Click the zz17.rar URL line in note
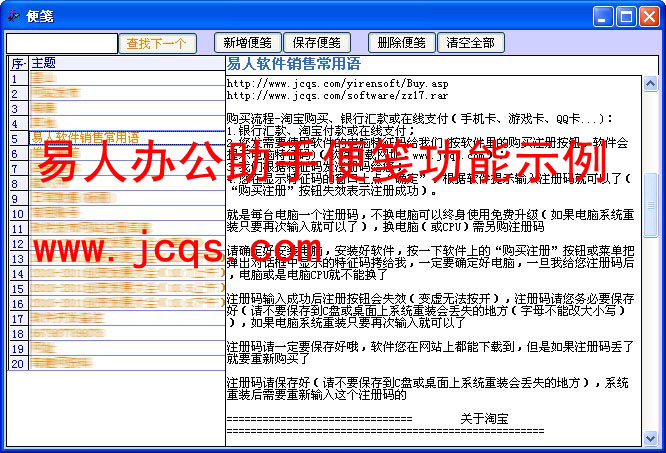This screenshot has width=666, height=453. 337,96
